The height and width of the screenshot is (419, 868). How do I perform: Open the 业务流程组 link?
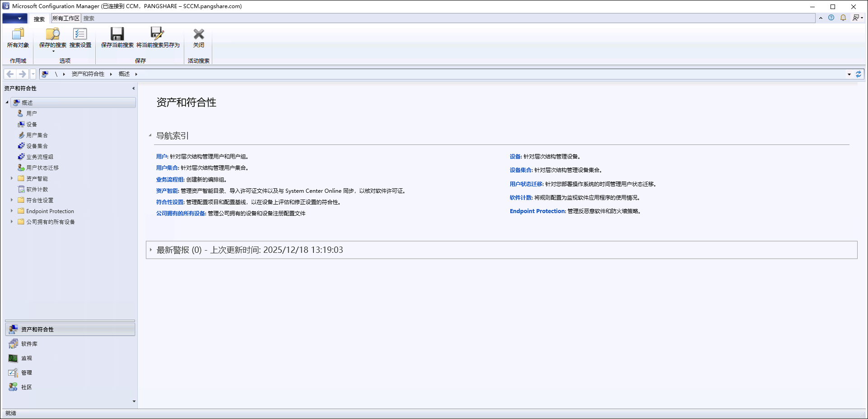[x=170, y=180]
